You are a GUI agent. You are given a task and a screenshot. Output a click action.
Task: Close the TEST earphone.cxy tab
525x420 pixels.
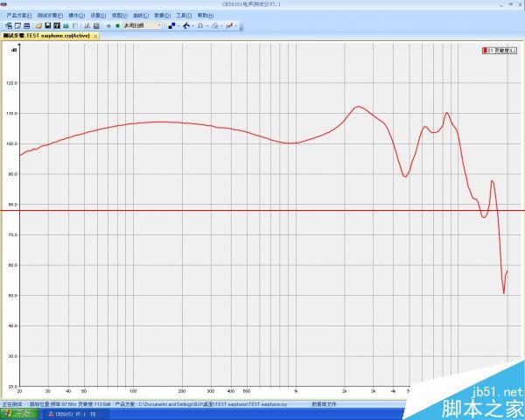(x=95, y=36)
